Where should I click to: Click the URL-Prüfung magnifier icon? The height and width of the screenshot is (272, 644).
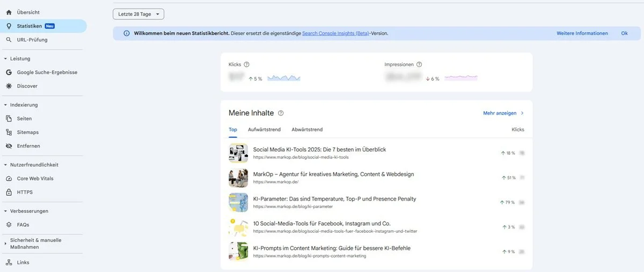pyautogui.click(x=9, y=40)
